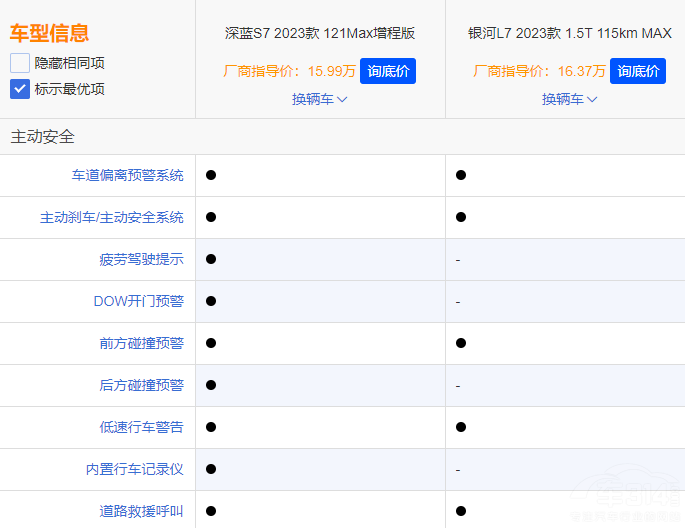Check the 隐藏相同项 checkbox
Viewport: 685px width, 528px height.
pos(20,63)
